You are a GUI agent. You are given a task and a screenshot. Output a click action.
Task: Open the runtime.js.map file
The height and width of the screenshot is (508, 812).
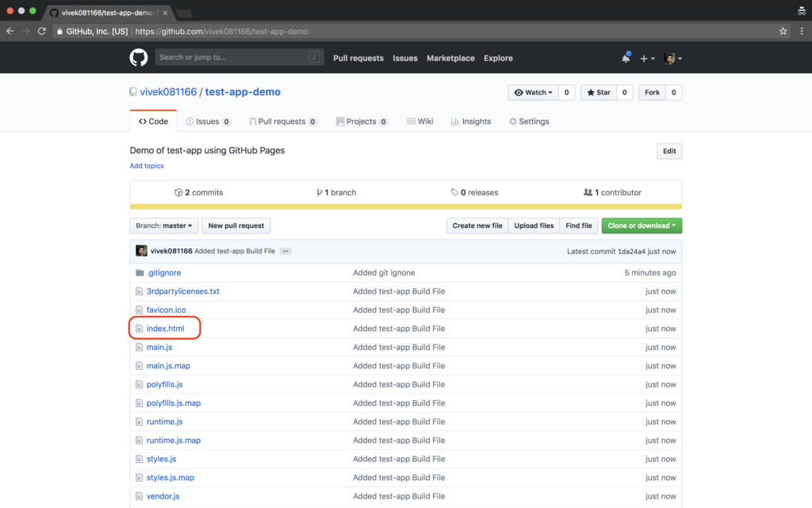point(174,441)
